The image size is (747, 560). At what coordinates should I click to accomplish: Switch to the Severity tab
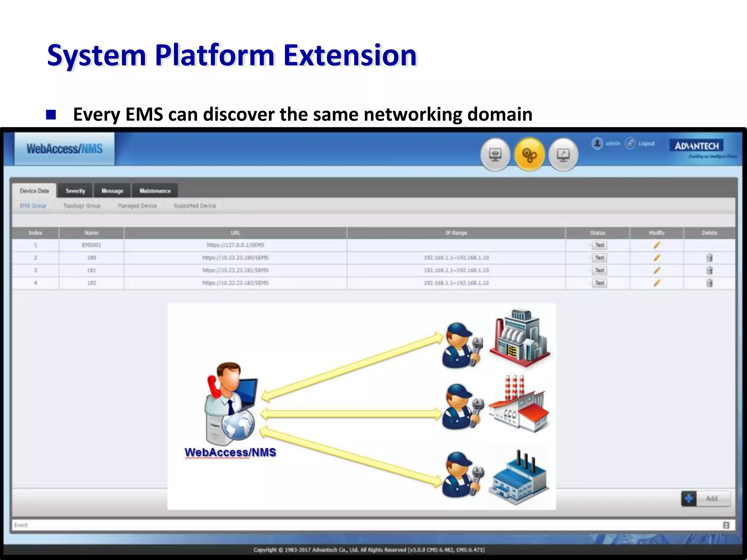pos(75,191)
